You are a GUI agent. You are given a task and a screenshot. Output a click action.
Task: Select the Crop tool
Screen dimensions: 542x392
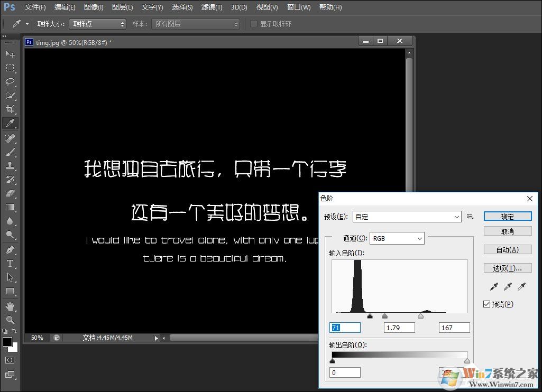click(x=11, y=109)
